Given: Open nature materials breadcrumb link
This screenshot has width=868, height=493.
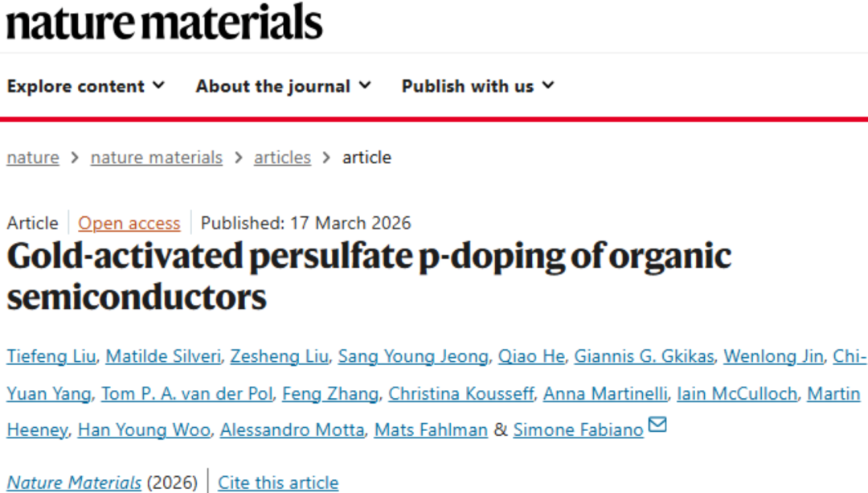Looking at the screenshot, I should pyautogui.click(x=156, y=158).
